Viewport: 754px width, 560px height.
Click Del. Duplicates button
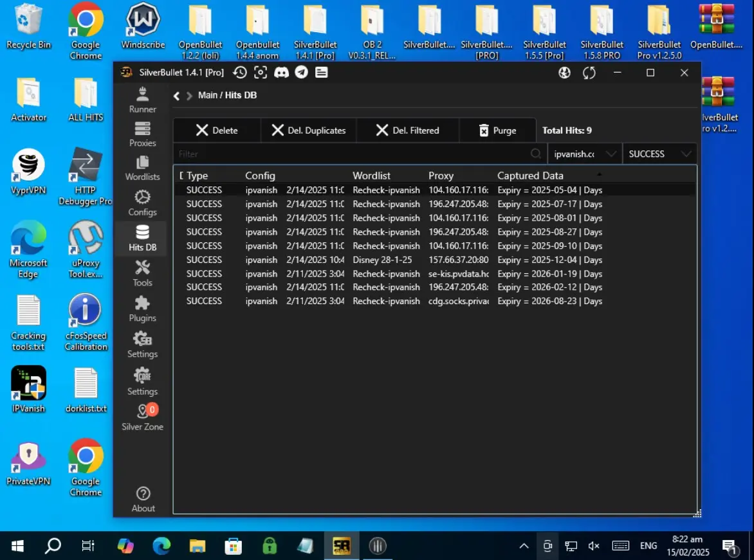(309, 131)
